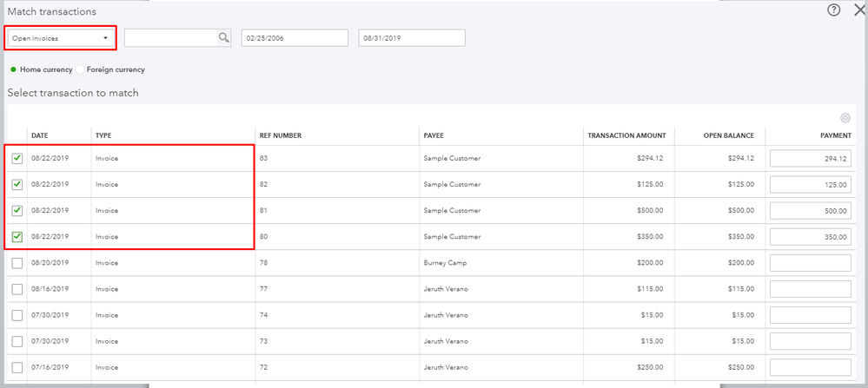This screenshot has height=388, width=868.
Task: Click the search magnifier icon
Action: pyautogui.click(x=223, y=37)
